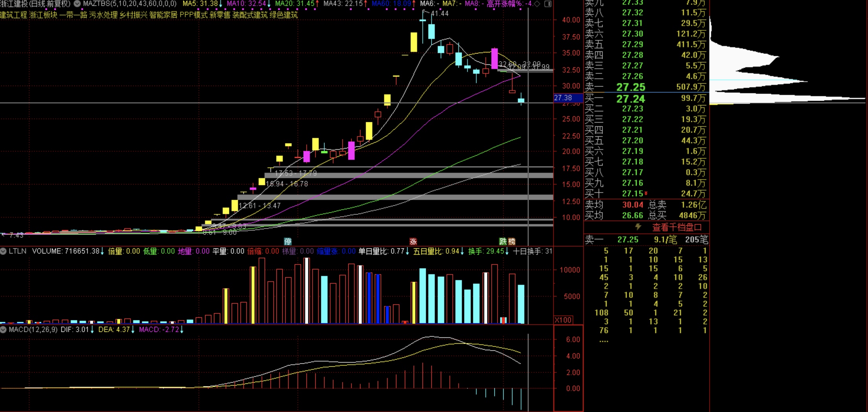
Task: Click the red 涨 event marker
Action: [413, 241]
